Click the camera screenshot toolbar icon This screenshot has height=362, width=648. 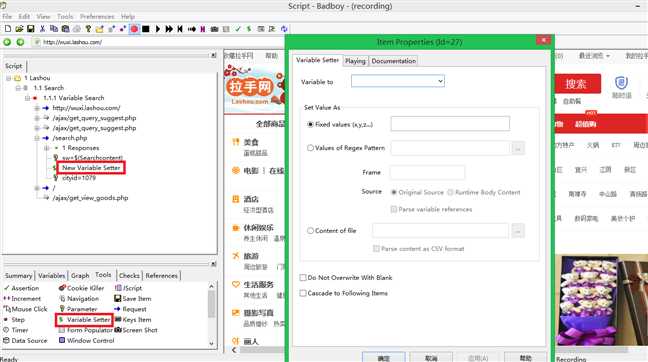click(214, 29)
